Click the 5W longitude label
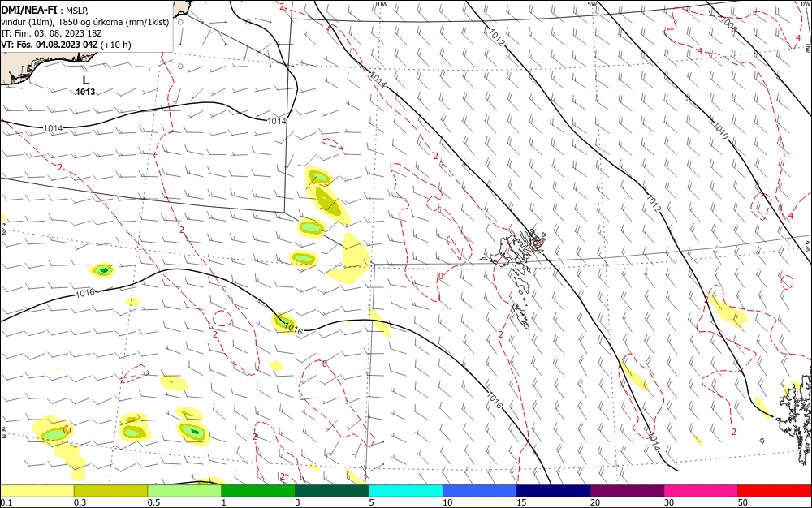This screenshot has width=812, height=508. point(592,4)
